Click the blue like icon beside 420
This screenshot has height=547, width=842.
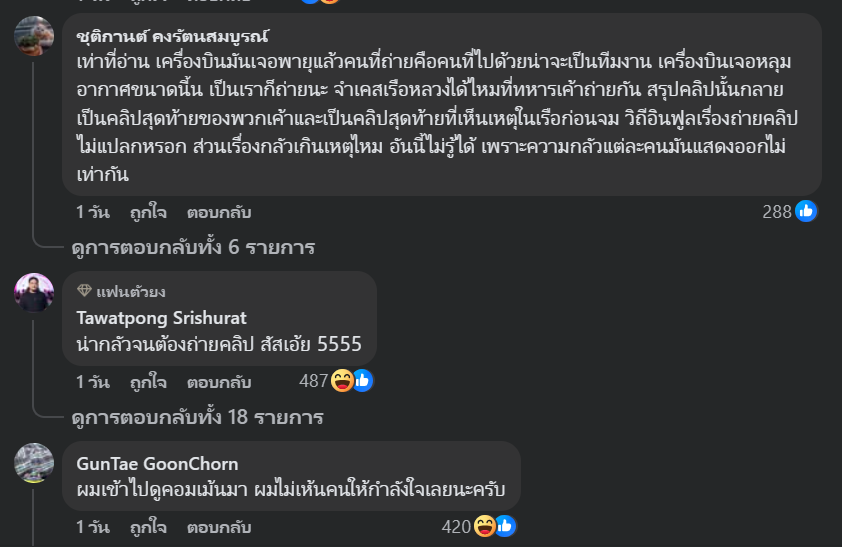pyautogui.click(x=506, y=526)
